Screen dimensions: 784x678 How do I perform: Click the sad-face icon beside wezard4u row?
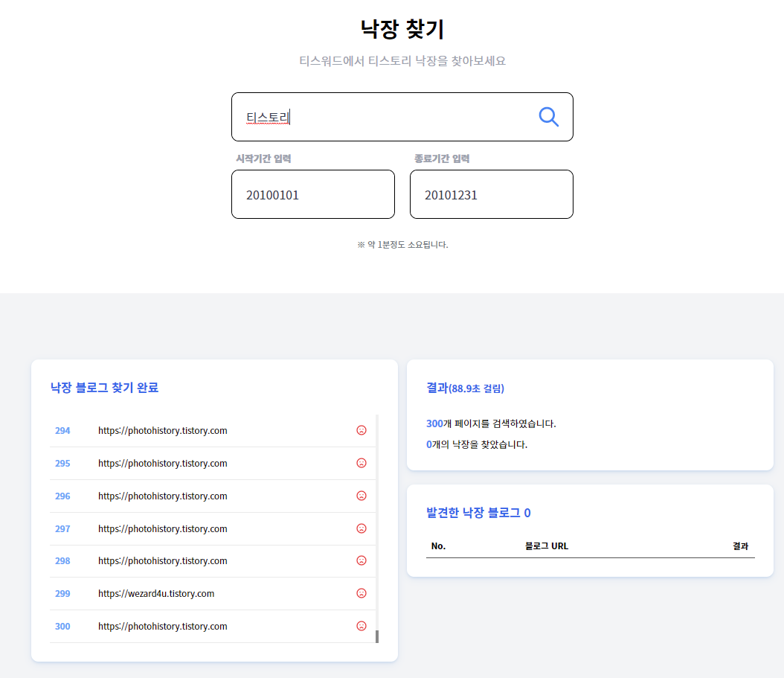362,593
